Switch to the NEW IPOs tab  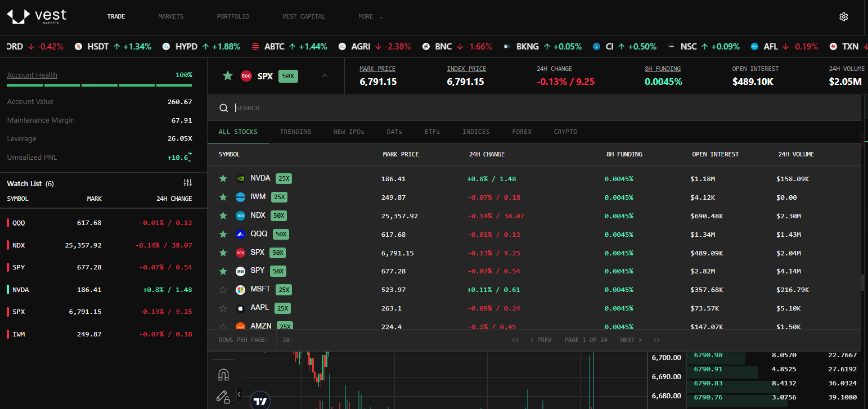(349, 132)
